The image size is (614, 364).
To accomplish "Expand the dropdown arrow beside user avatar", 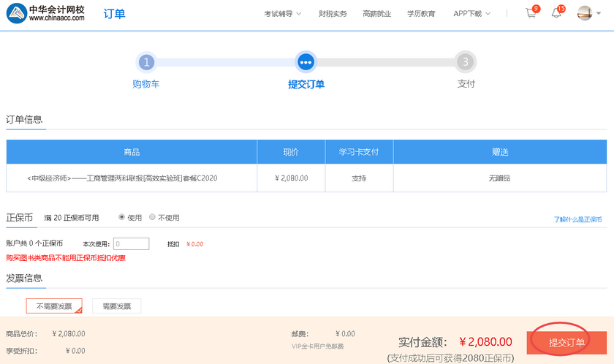I will coord(601,14).
